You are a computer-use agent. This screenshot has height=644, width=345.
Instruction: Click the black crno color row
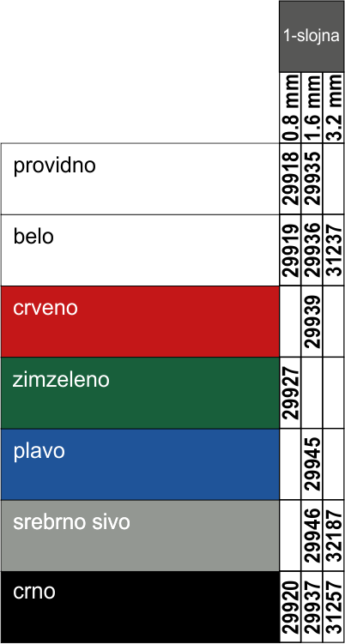pos(140,606)
